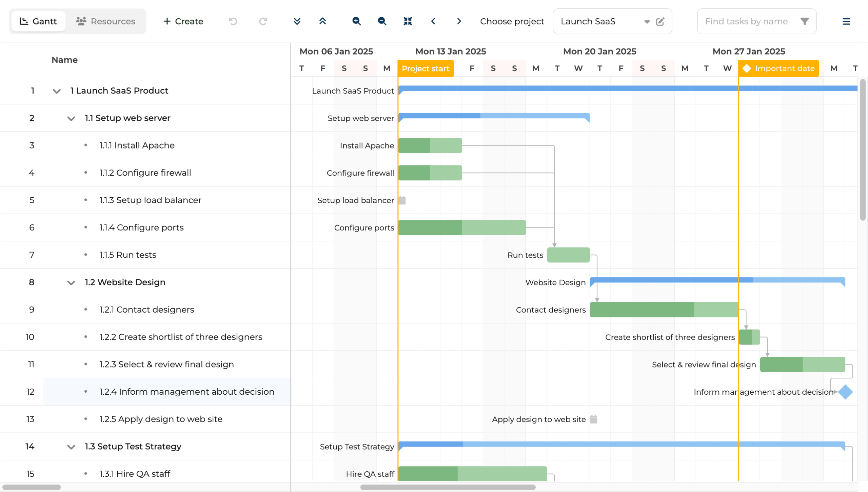Click the Configure firewall progress bar
This screenshot has height=492, width=868.
[430, 173]
